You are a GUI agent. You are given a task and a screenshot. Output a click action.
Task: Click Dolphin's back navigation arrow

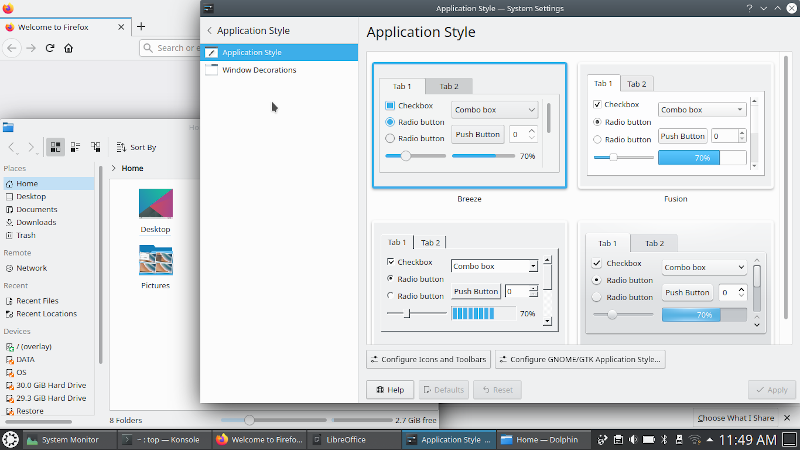point(12,147)
